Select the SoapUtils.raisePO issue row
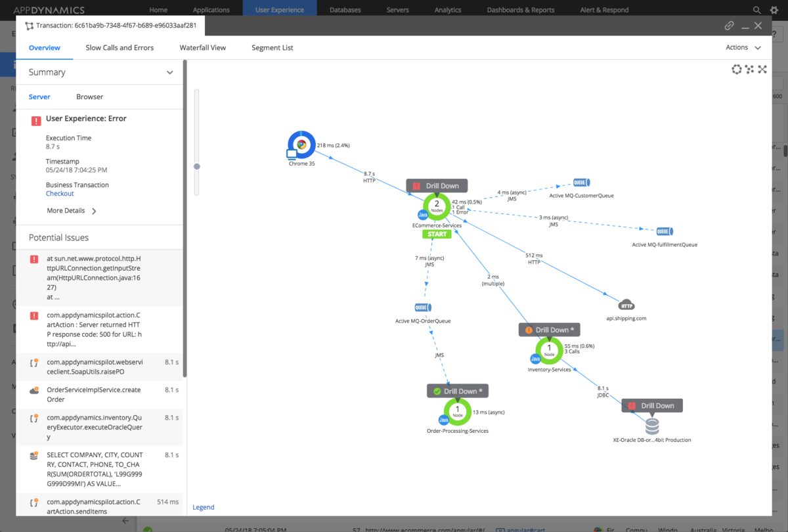Image resolution: width=788 pixels, height=532 pixels. coord(99,366)
